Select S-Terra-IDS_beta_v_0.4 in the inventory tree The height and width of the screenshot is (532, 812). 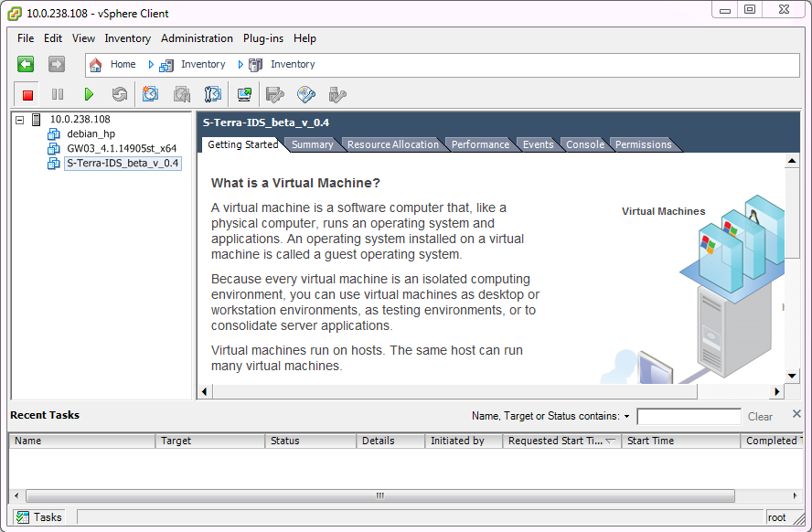pos(123,163)
